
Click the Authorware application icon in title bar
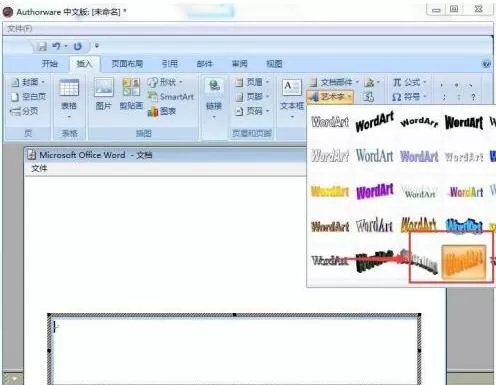8,12
